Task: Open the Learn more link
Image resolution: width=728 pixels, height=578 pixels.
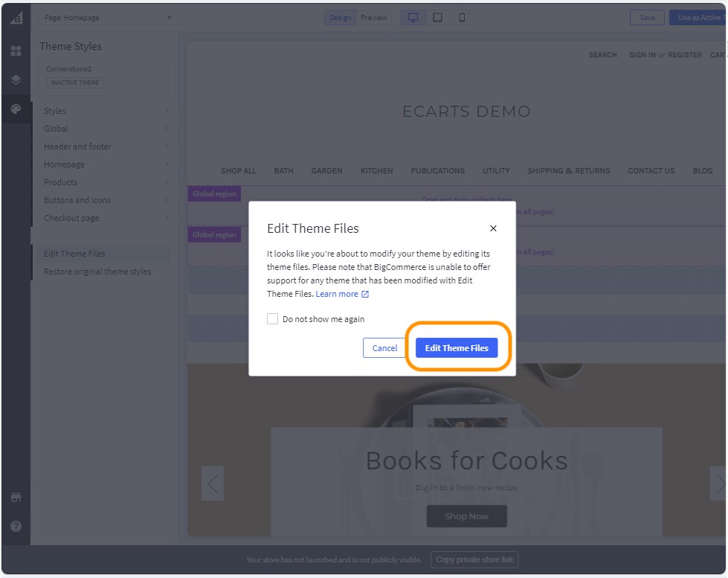Action: coord(338,293)
